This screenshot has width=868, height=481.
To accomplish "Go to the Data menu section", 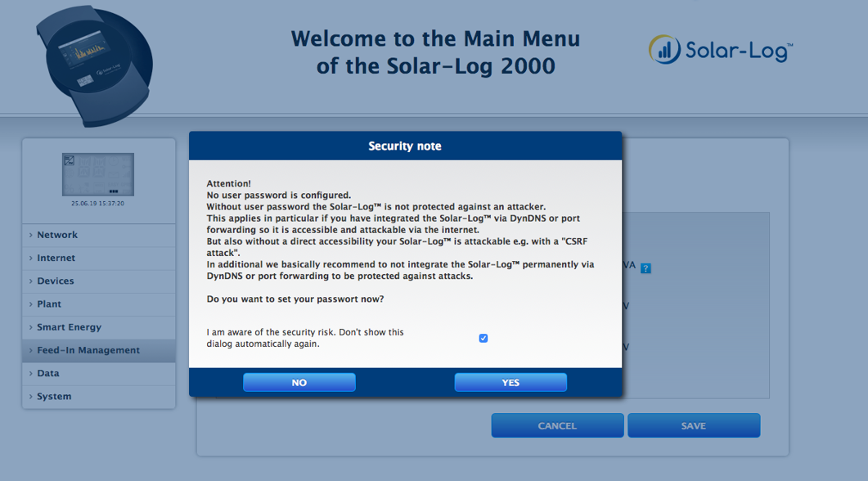I will pos(48,374).
